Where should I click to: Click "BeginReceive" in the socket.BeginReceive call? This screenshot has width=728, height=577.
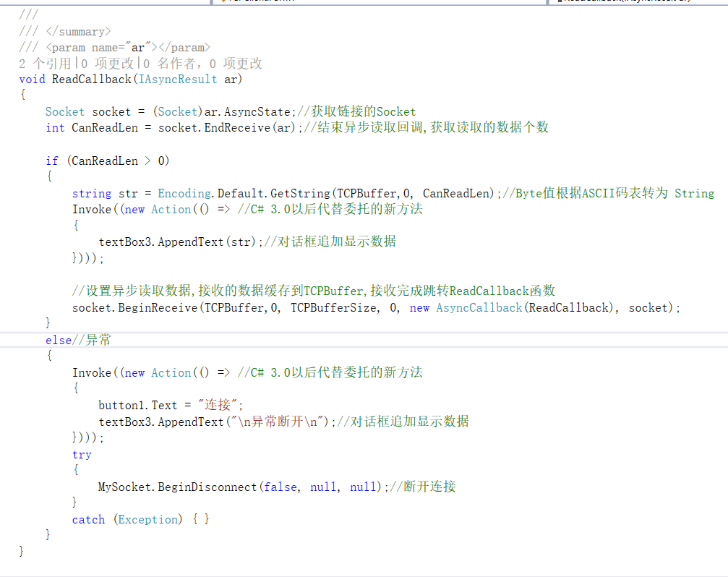point(158,308)
